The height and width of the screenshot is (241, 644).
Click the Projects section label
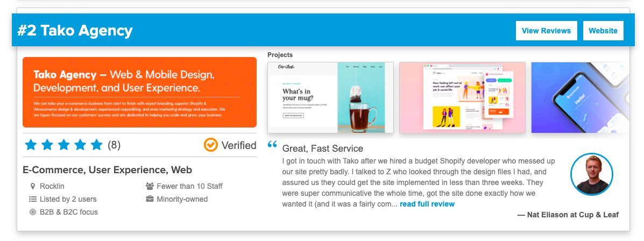tap(280, 55)
